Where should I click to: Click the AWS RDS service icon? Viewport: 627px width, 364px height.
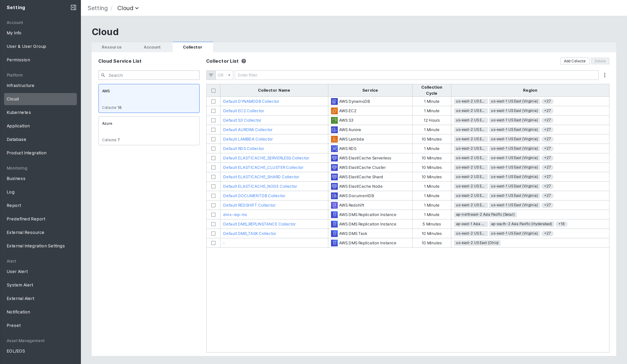coord(334,148)
